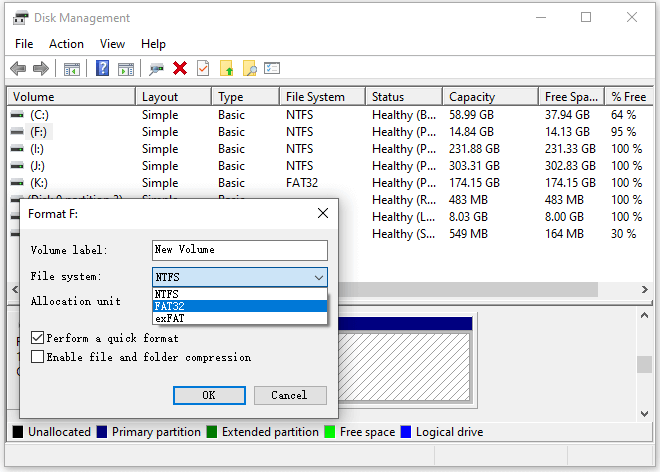Click the Back arrow toolbar icon
Image resolution: width=660 pixels, height=472 pixels.
[18, 68]
